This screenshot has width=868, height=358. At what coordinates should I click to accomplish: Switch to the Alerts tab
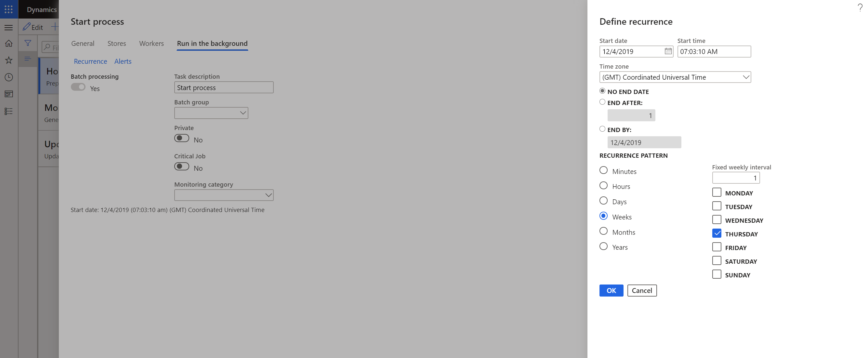click(x=123, y=61)
